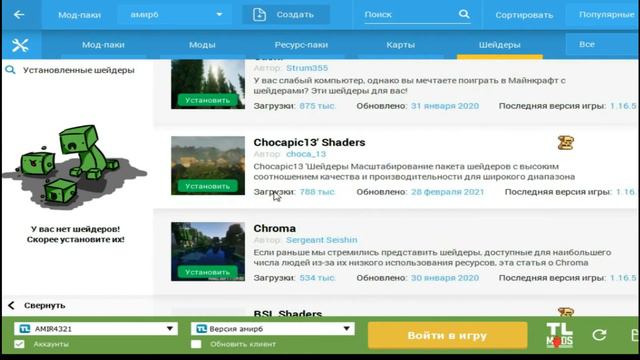
Task: Click the magnifier icon in search field
Action: [x=464, y=14]
